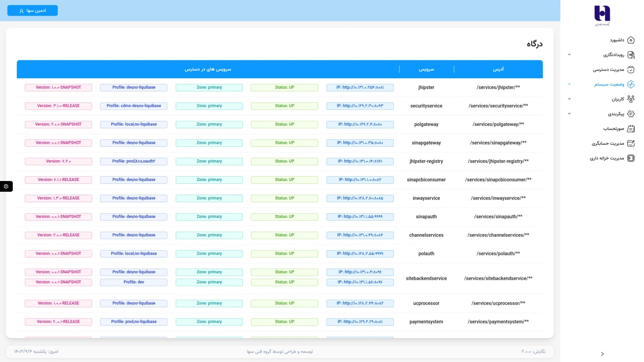
Task: Click the صورتحساب invoice icon
Action: 631,129
